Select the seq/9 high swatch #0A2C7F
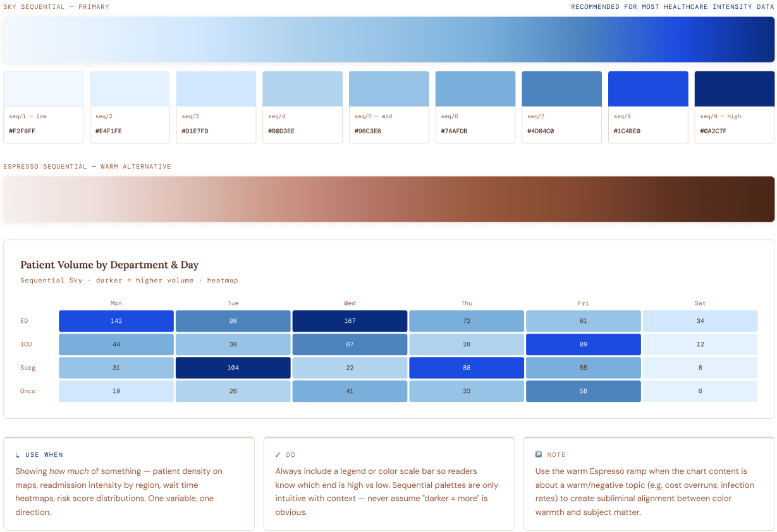 click(735, 107)
